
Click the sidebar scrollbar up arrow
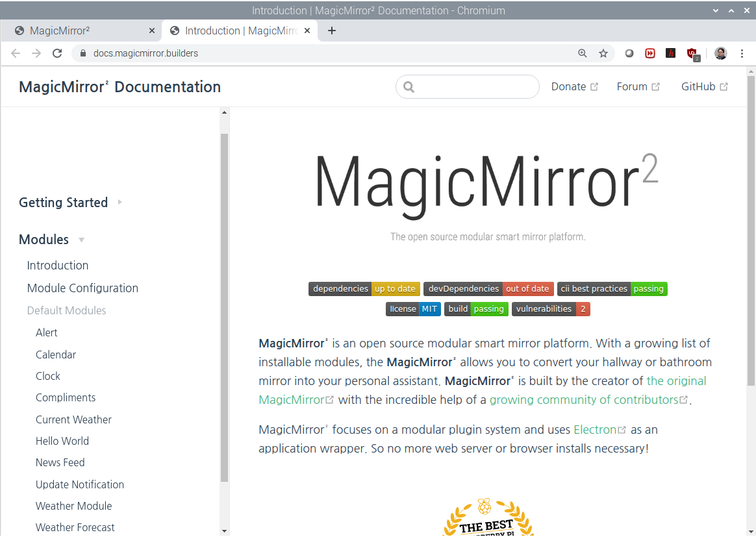(224, 113)
